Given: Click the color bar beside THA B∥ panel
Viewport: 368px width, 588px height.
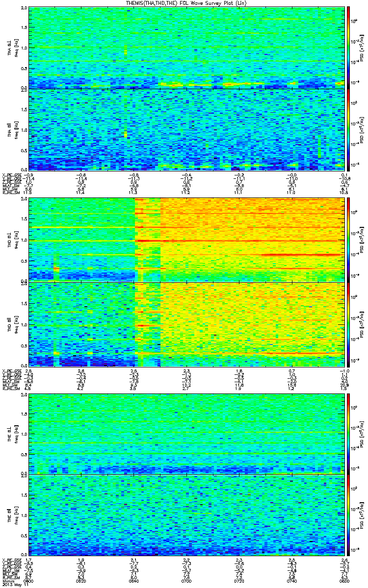Looking at the screenshot, I should click(348, 129).
